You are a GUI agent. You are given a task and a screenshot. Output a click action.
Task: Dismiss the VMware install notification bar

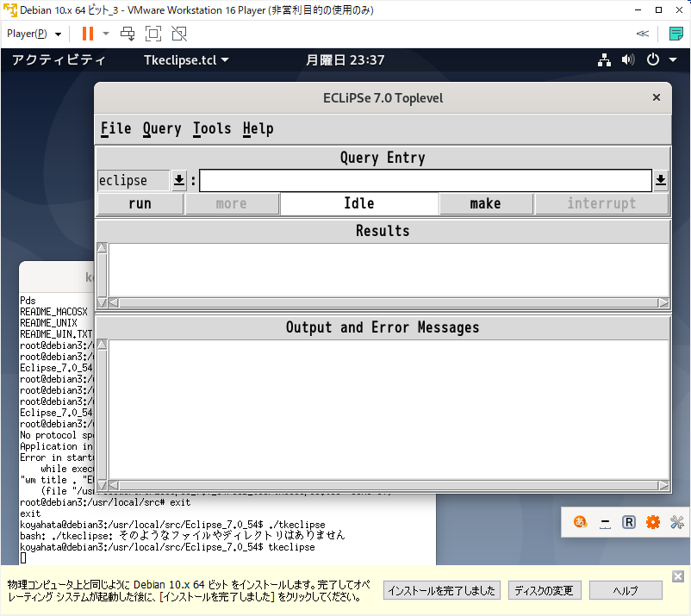[x=678, y=576]
